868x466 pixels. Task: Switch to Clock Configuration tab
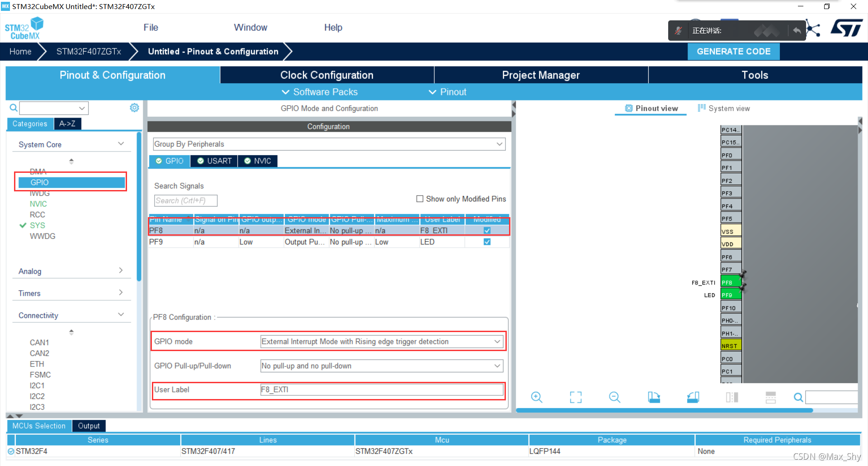coord(327,75)
